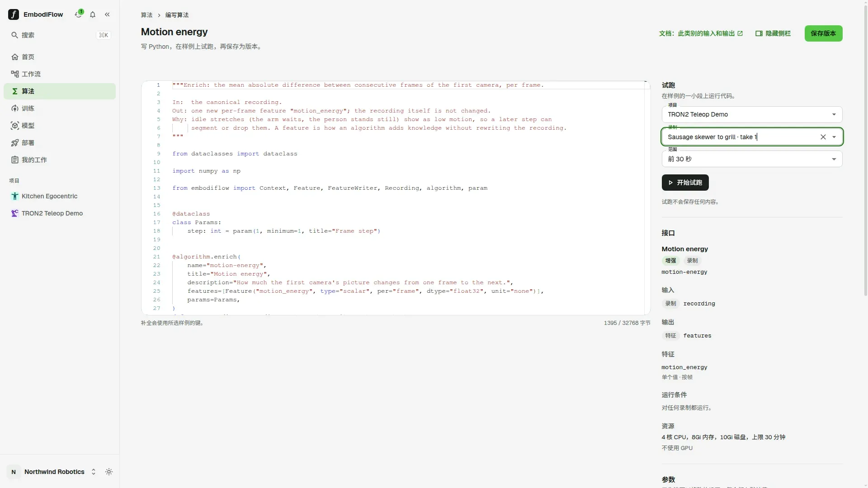The width and height of the screenshot is (868, 488).
Task: Click the 首页 home icon
Action: click(x=15, y=57)
